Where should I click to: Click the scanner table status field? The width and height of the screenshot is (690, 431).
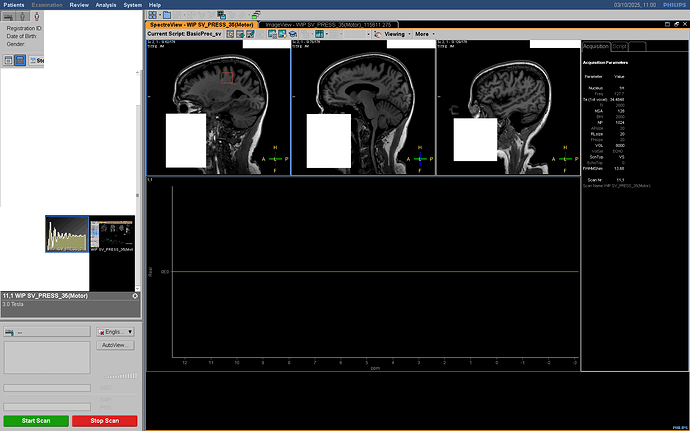click(x=47, y=332)
